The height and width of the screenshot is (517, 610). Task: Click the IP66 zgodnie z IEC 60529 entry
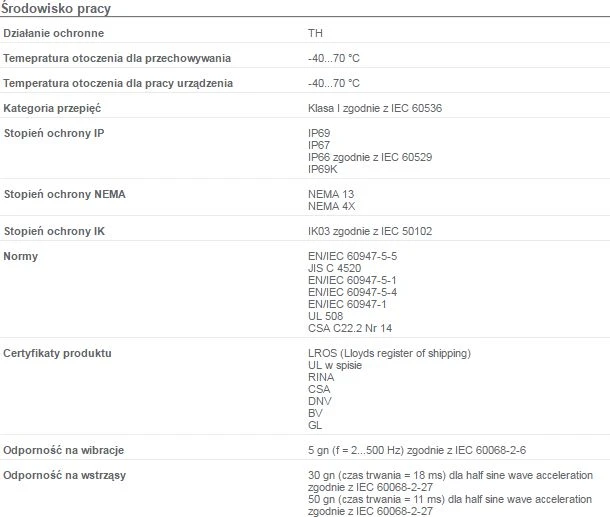pyautogui.click(x=370, y=157)
